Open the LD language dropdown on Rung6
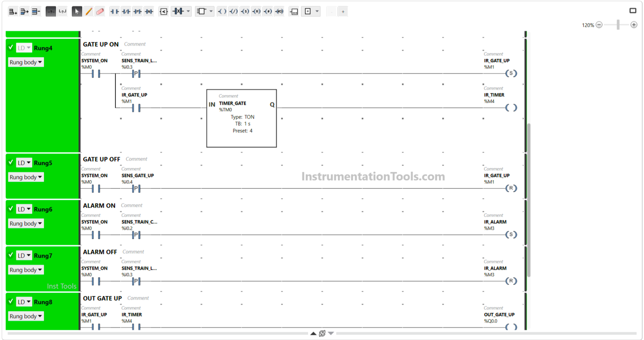 (x=24, y=209)
